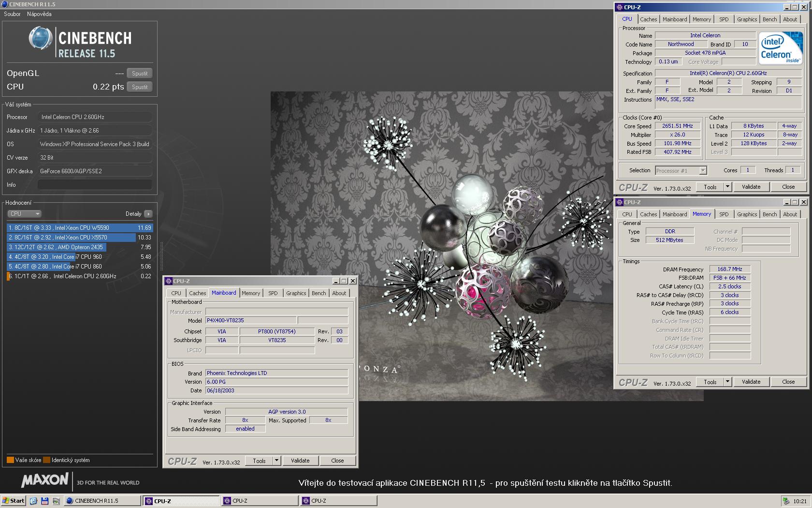Open Graphics tab in CPU-Z Memory window
The width and height of the screenshot is (812, 508).
(x=747, y=214)
